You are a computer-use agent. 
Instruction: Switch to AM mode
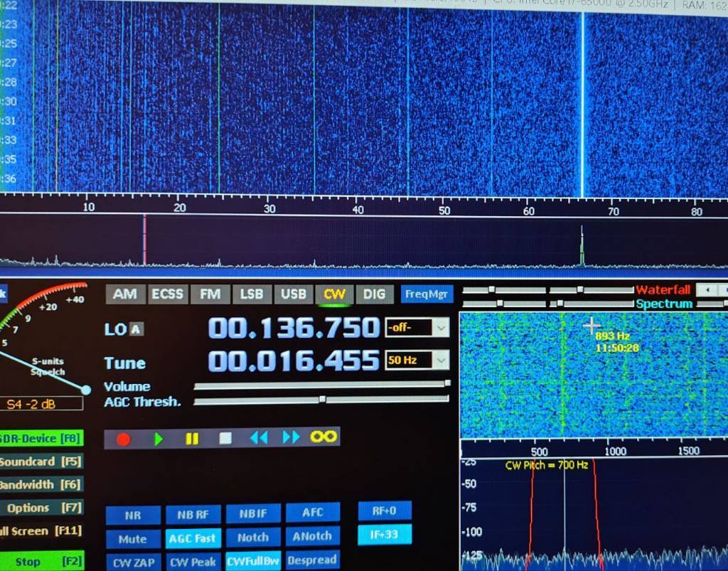(x=125, y=294)
